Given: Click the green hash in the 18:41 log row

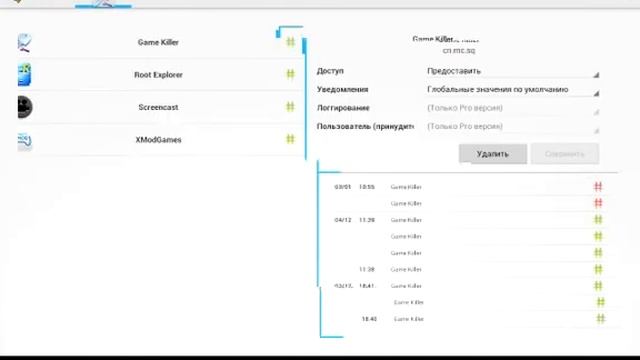Looking at the screenshot, I should click(598, 286).
